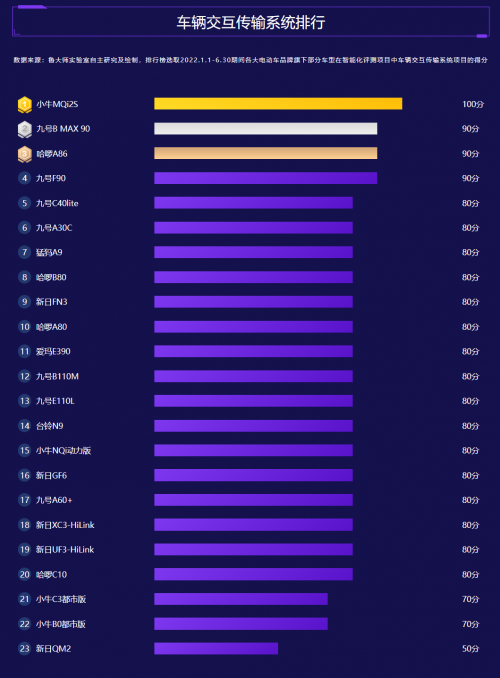Click the bronze rank 3 medal icon
500x678 pixels.
pos(25,154)
